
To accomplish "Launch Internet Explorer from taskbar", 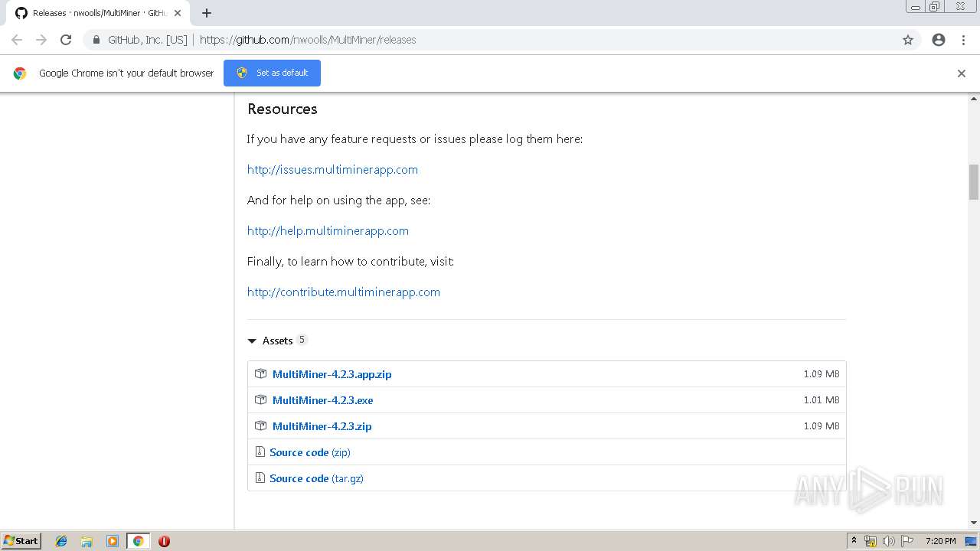I will [61, 541].
